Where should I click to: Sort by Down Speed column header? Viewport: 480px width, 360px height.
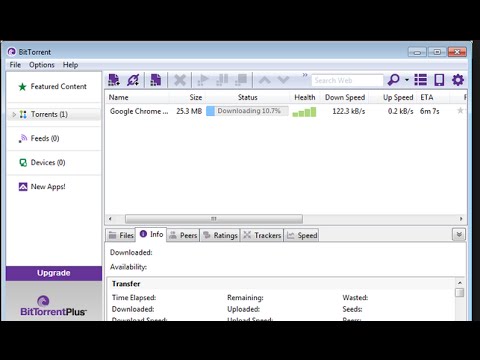point(345,97)
